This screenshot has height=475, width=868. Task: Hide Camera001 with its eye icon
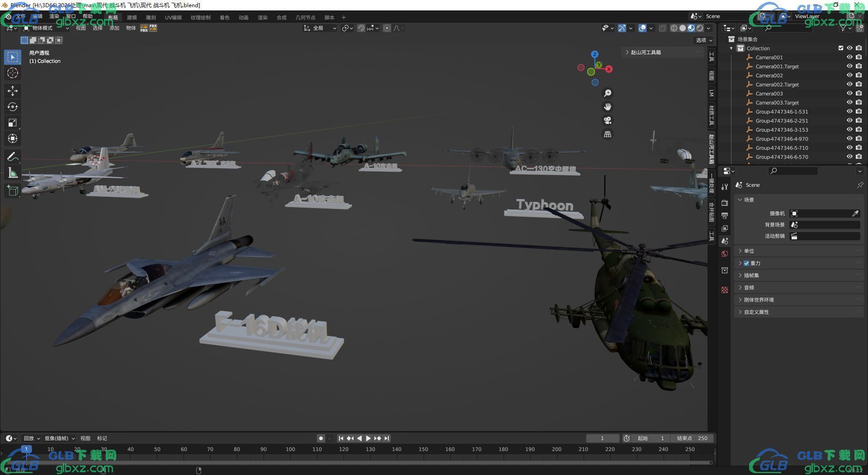point(849,57)
